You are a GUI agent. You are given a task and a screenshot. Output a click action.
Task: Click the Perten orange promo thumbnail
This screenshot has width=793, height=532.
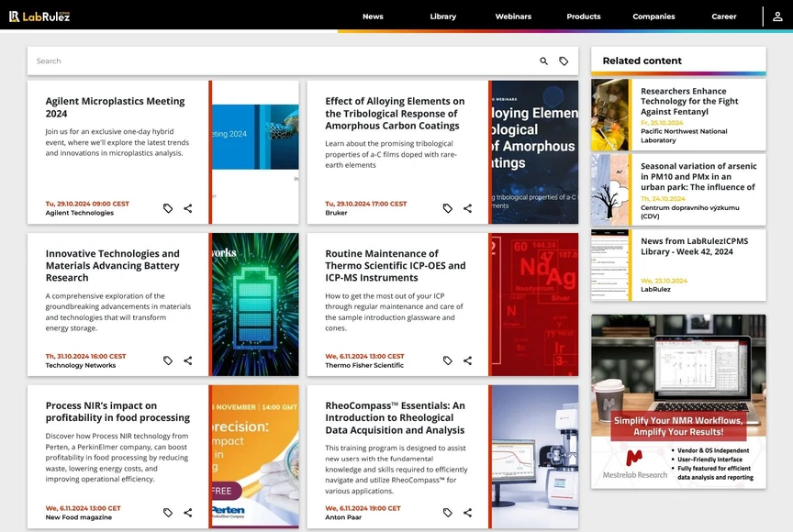click(255, 457)
